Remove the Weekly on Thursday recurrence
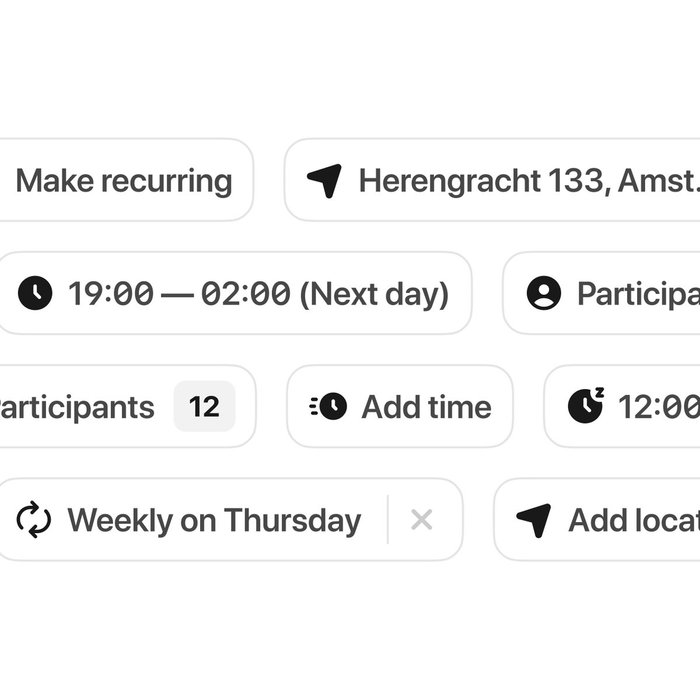The height and width of the screenshot is (700, 700). point(422,520)
